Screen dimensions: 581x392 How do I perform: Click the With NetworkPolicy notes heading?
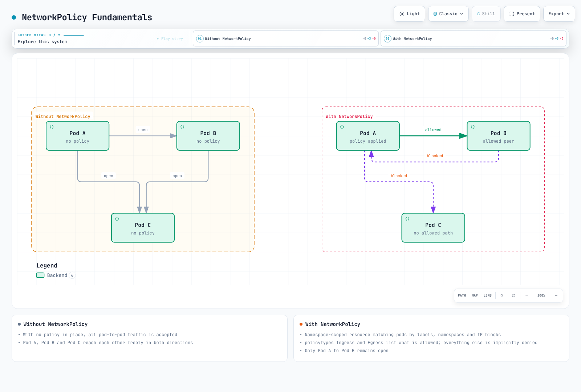tap(333, 324)
